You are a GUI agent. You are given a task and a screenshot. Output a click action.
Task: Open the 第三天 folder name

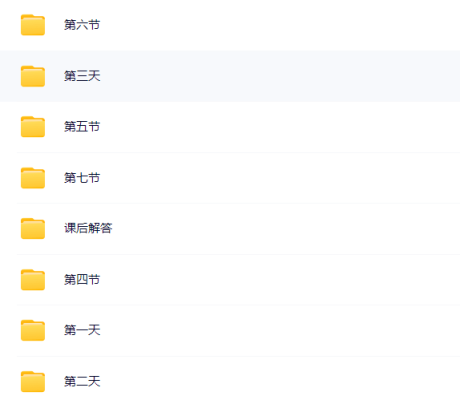(x=82, y=76)
